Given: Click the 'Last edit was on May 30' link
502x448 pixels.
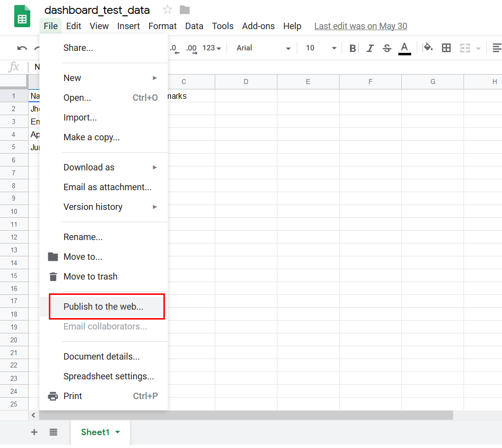Looking at the screenshot, I should 360,26.
